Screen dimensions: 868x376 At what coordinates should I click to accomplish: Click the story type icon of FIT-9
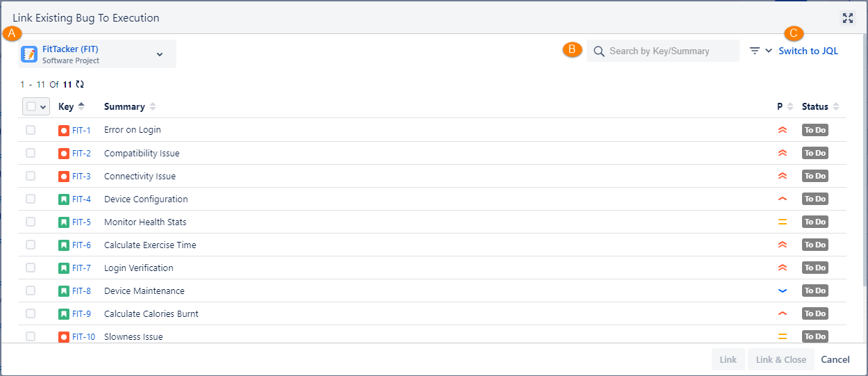[x=64, y=313]
